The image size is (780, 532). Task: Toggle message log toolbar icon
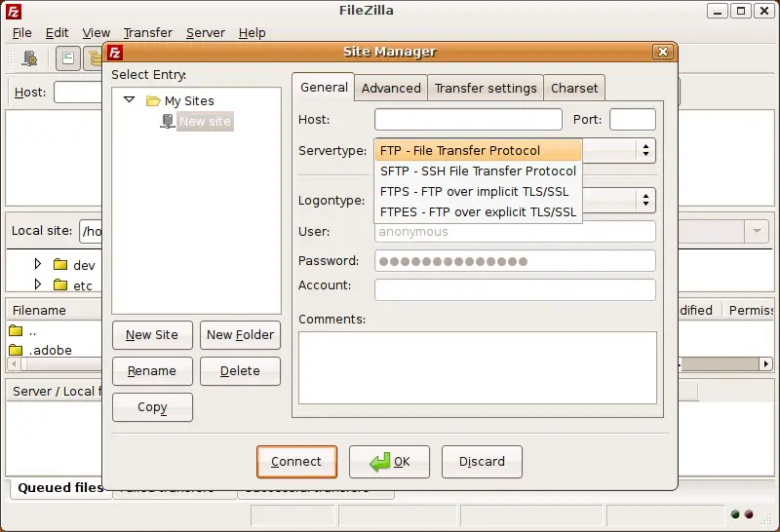[68, 58]
